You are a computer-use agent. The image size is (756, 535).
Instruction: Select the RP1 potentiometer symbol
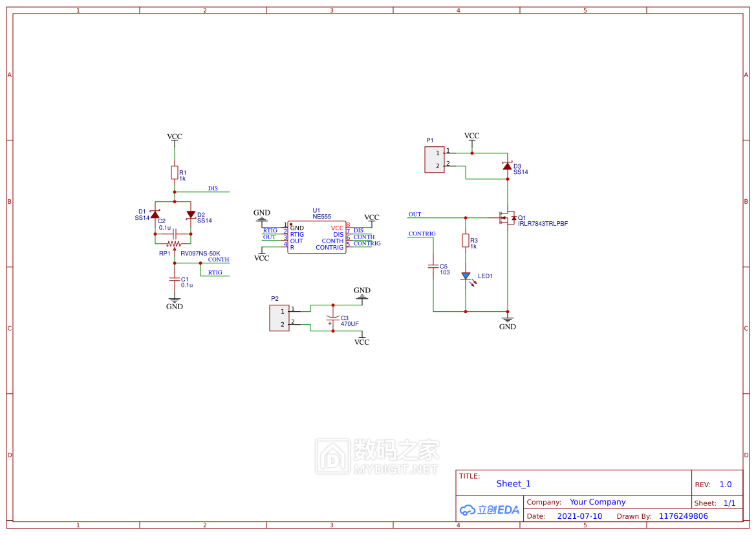174,245
